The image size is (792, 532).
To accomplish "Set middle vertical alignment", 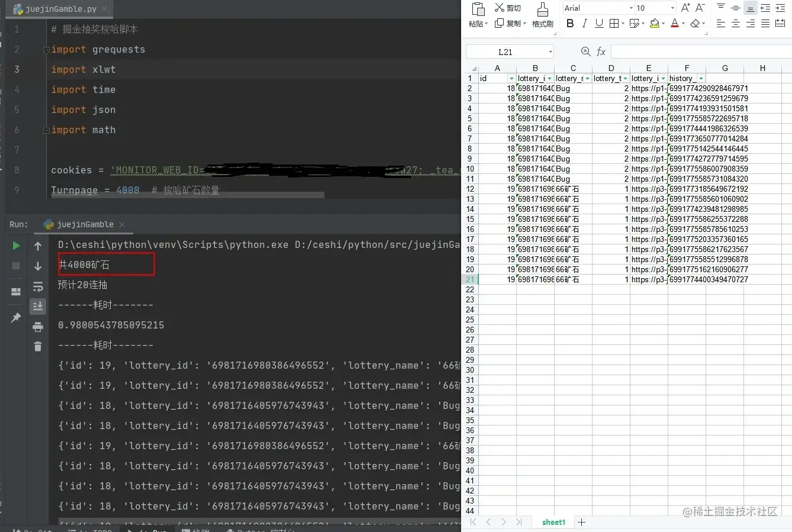I will point(735,8).
